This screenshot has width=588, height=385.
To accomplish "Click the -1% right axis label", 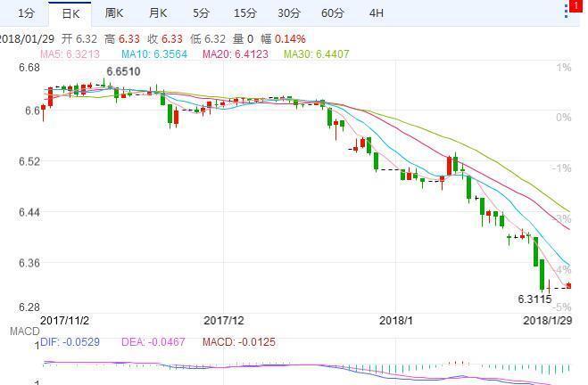I will coord(561,168).
